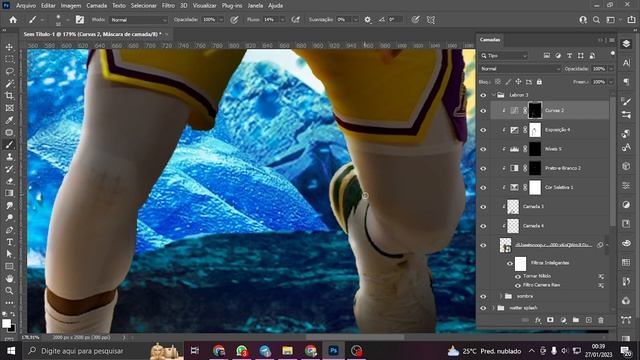Open the Imagem menu
640x360 pixels.
pos(71,6)
